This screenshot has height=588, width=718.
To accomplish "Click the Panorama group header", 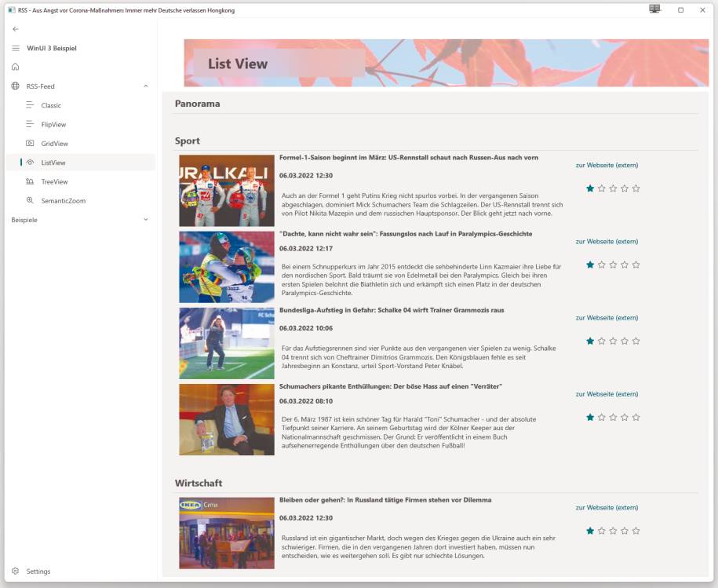I will [198, 104].
